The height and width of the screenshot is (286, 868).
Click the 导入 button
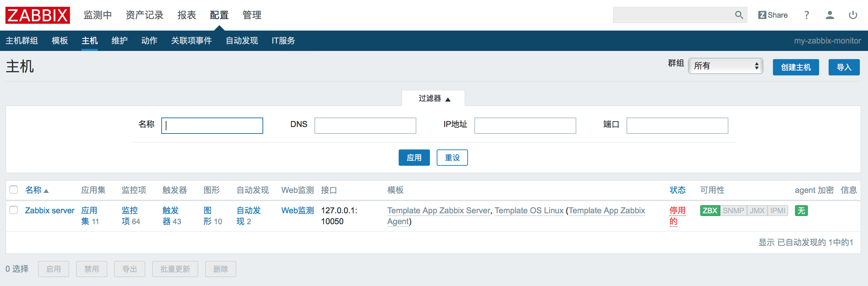coord(844,67)
